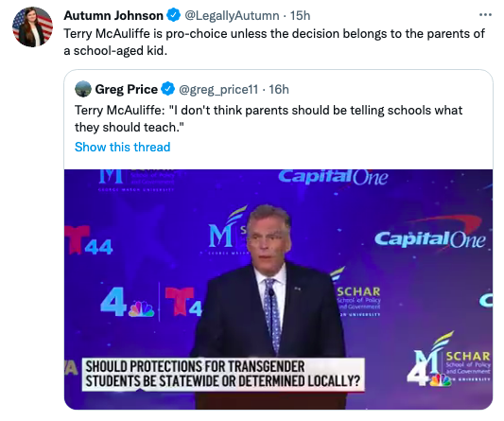Image resolution: width=504 pixels, height=421 pixels.
Task: Open the @LegallyAutumn handle link
Action: [232, 15]
